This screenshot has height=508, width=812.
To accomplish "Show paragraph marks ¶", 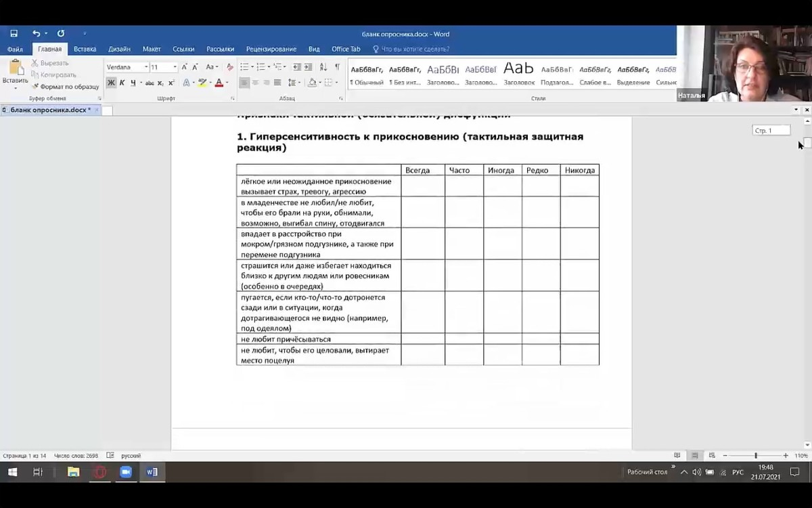I will pos(337,67).
